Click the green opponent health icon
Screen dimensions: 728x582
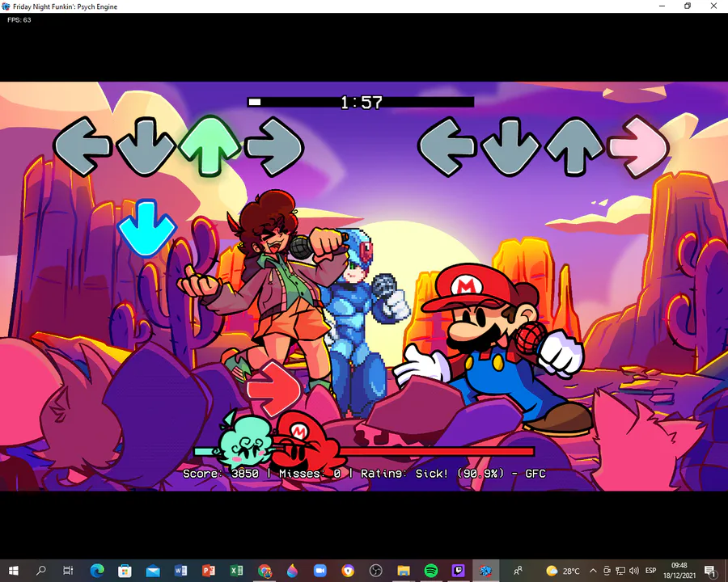coord(246,441)
